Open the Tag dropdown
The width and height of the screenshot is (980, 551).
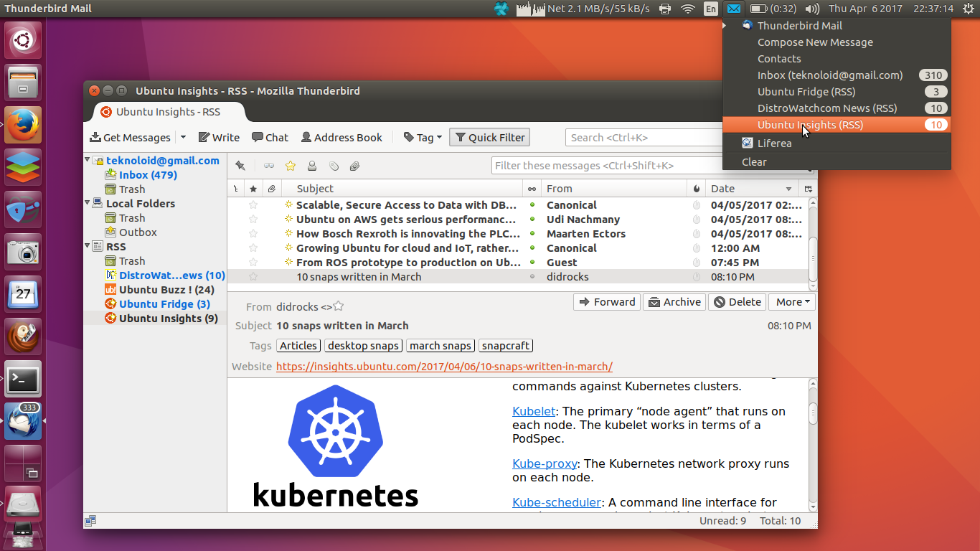pyautogui.click(x=422, y=137)
